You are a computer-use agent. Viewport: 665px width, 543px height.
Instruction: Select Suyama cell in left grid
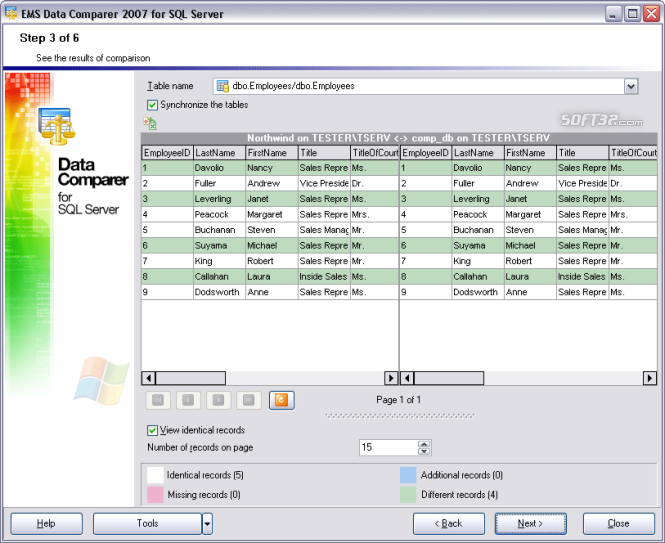point(219,246)
